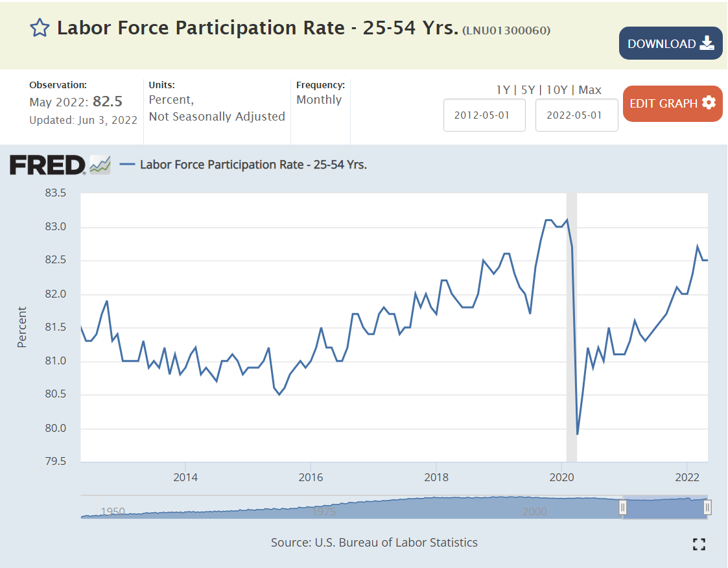The image size is (728, 568).
Task: Click the download arrow icon
Action: click(x=707, y=43)
